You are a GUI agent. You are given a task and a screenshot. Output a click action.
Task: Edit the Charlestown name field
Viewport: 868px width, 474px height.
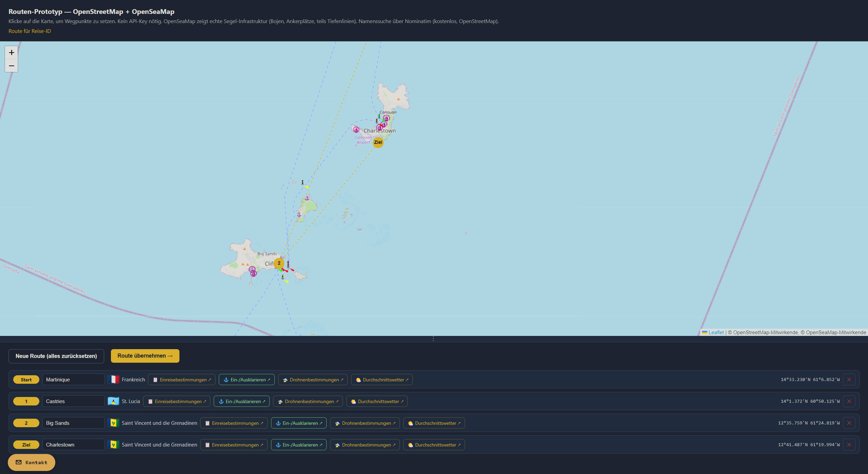[73, 444]
